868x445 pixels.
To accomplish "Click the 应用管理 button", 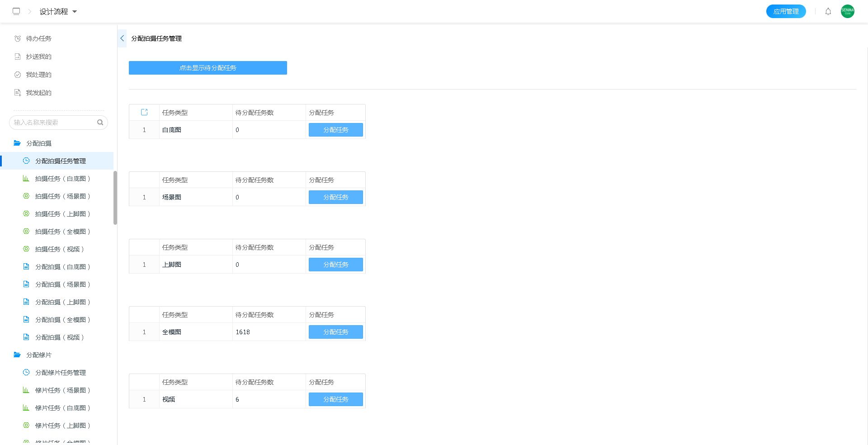I will tap(786, 11).
